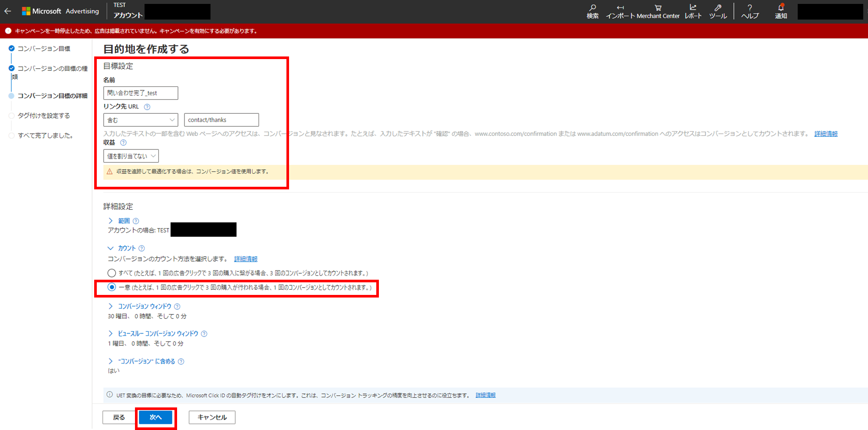Click the alert icon in the red banner
This screenshot has height=430, width=868.
8,31
